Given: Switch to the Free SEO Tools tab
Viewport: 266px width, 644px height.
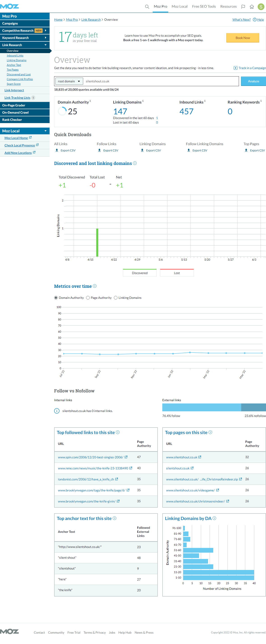Looking at the screenshot, I should tap(204, 7).
